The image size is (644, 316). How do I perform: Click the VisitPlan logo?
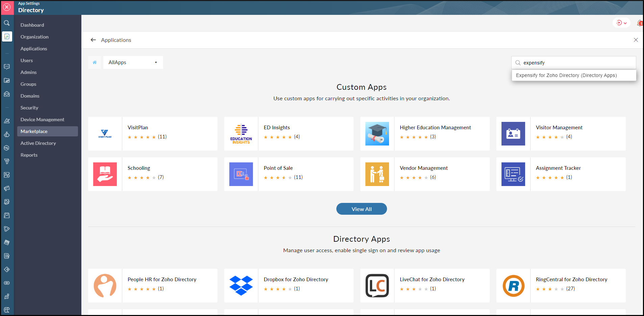(x=105, y=134)
